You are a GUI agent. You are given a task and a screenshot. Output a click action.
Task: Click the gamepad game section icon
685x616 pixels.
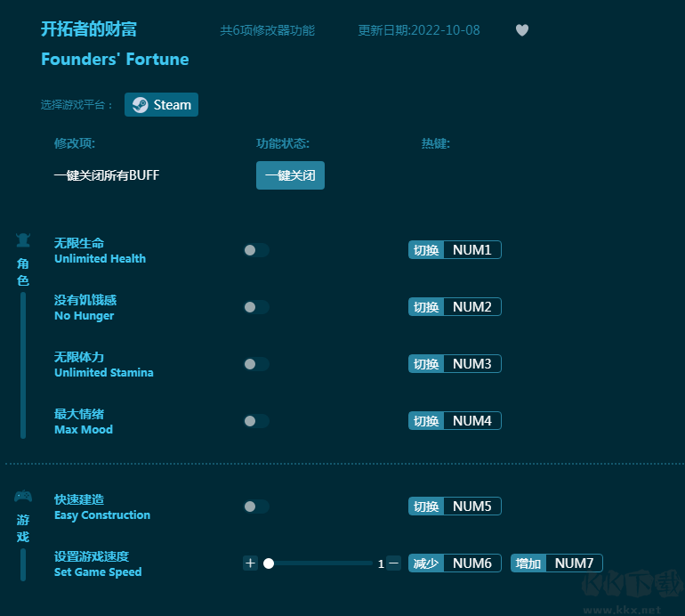tap(23, 496)
